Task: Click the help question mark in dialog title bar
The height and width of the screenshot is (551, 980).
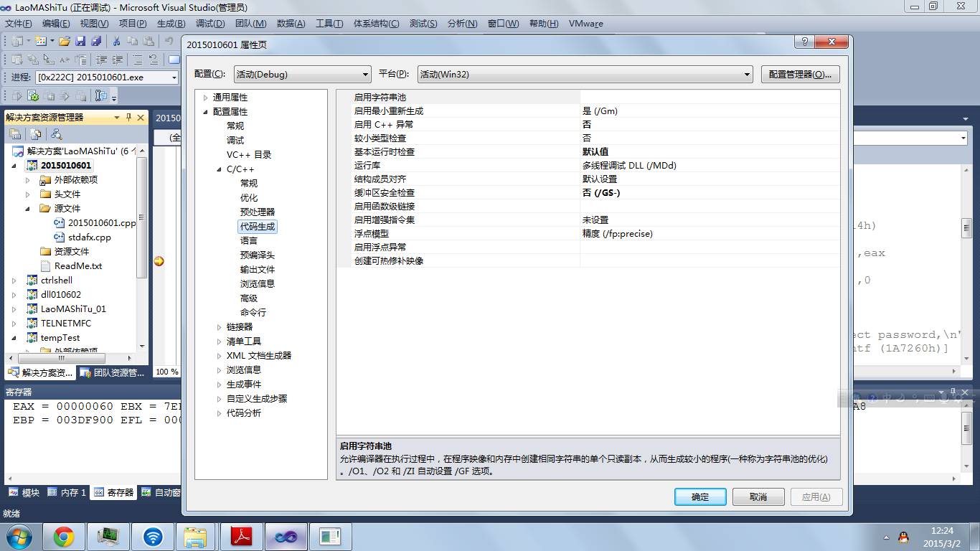Action: click(x=804, y=43)
